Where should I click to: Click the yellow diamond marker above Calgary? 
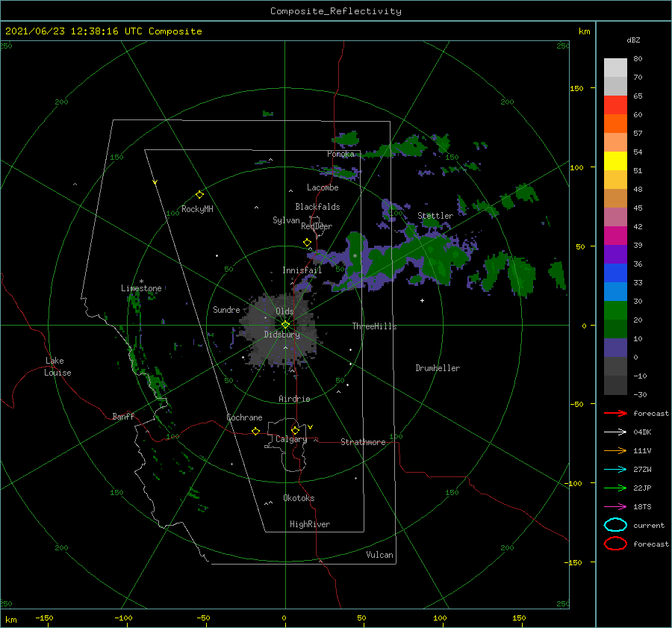(x=295, y=430)
